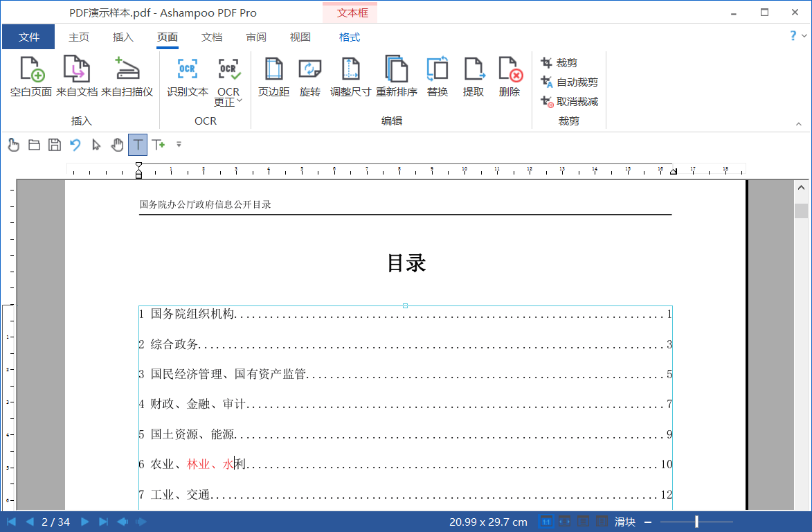This screenshot has width=812, height=532.
Task: Click the page number field 2 / 34
Action: pos(56,522)
